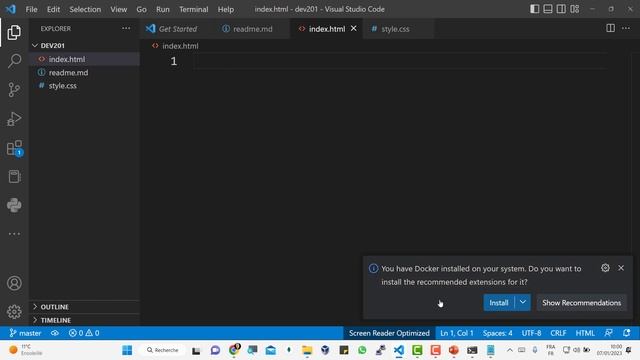Screen dimensions: 640x360
Task: Show additional views ellipsis in activity bar
Action: click(14, 234)
